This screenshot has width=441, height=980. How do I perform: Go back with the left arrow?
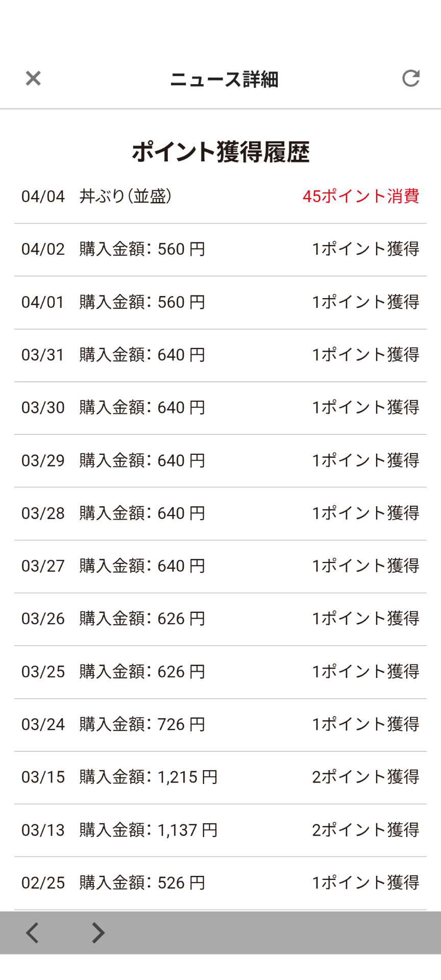pos(33,933)
